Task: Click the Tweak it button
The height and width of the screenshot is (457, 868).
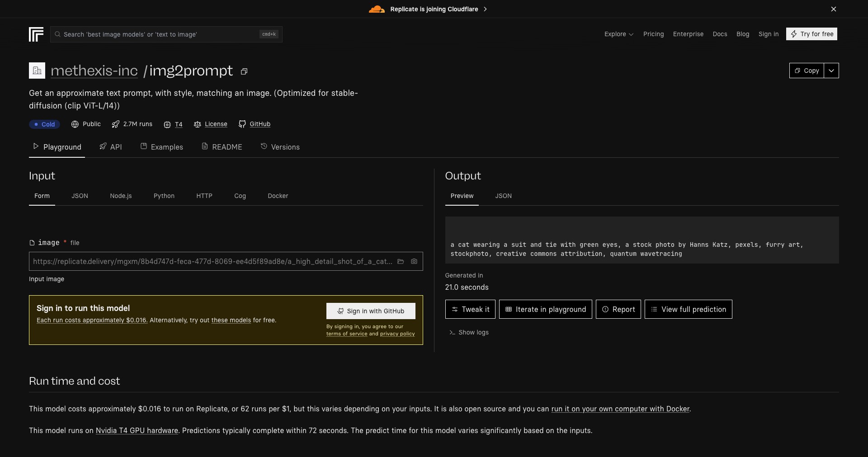Action: coord(470,309)
